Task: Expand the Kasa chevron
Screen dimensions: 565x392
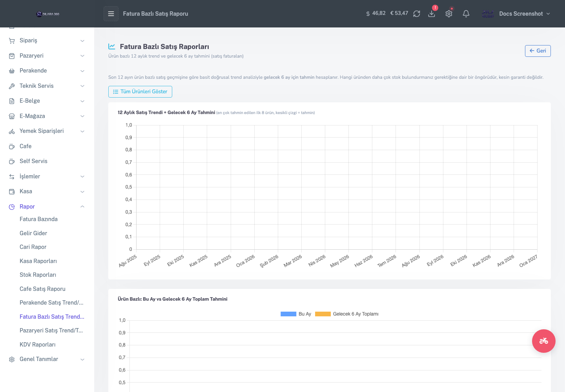Action: (82, 192)
